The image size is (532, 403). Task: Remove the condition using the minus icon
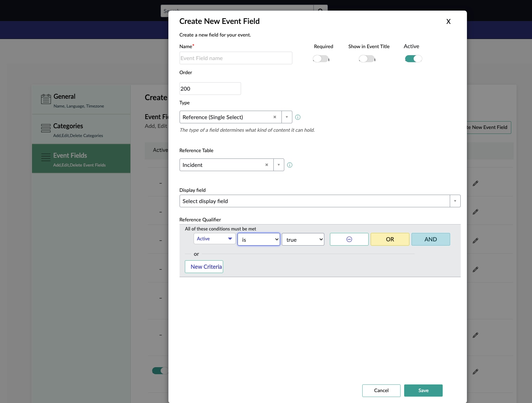pos(349,239)
